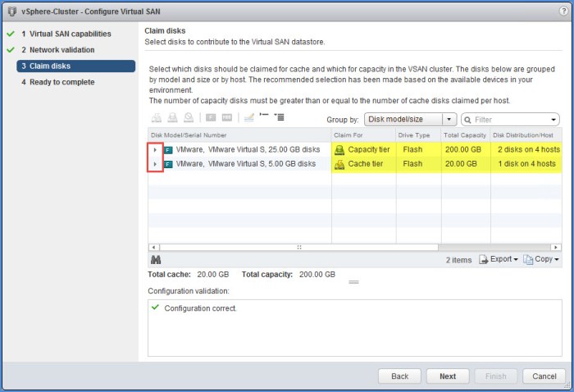Open Claim For dropdown showing Capacity tier
Viewport: 574px width, 392px height.
[x=364, y=150]
